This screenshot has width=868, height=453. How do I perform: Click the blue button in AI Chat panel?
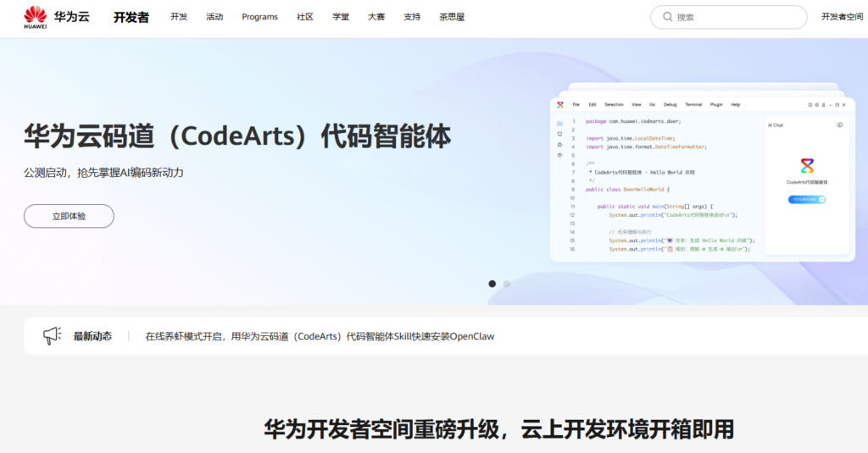point(807,200)
